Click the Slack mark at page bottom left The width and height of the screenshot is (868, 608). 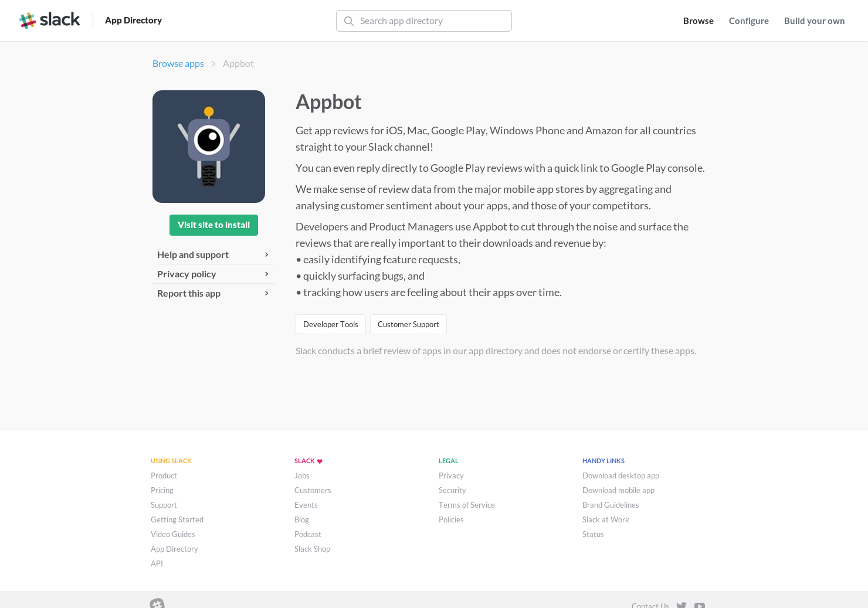[x=157, y=604]
